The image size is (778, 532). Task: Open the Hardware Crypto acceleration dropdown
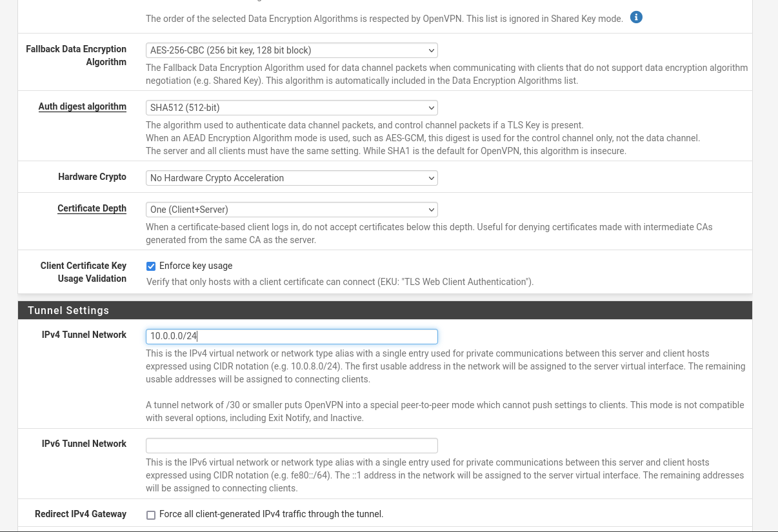(x=292, y=178)
